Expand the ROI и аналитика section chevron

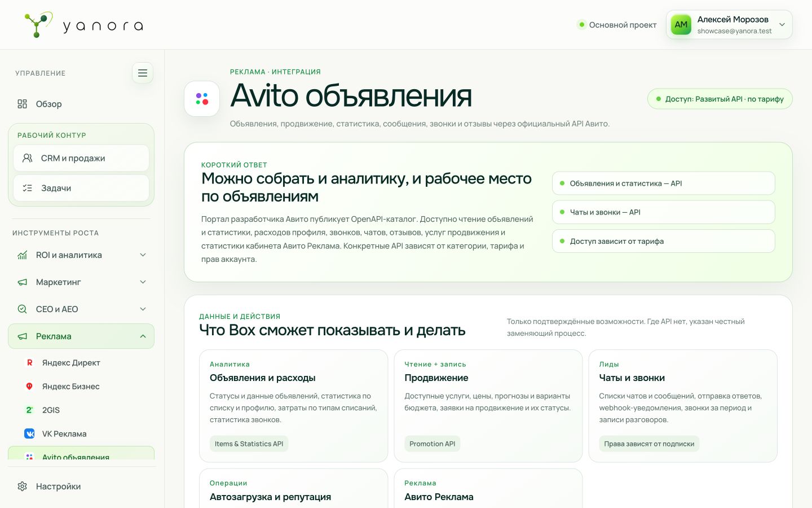(x=143, y=255)
